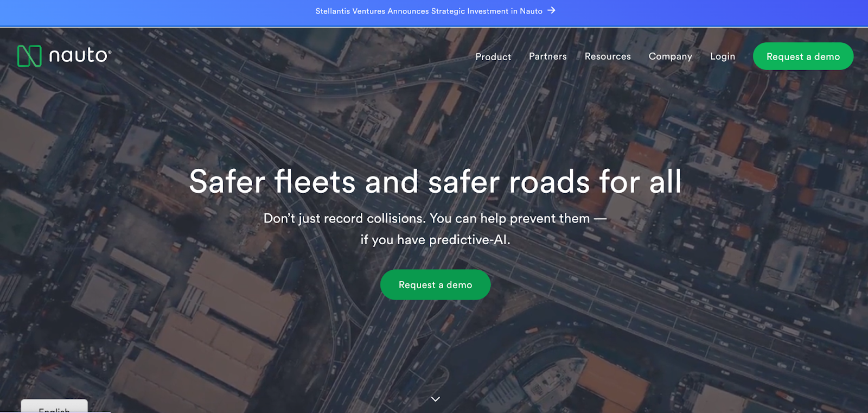Viewport: 868px width, 413px height.
Task: Click the arrow icon in announcement banner
Action: point(551,10)
